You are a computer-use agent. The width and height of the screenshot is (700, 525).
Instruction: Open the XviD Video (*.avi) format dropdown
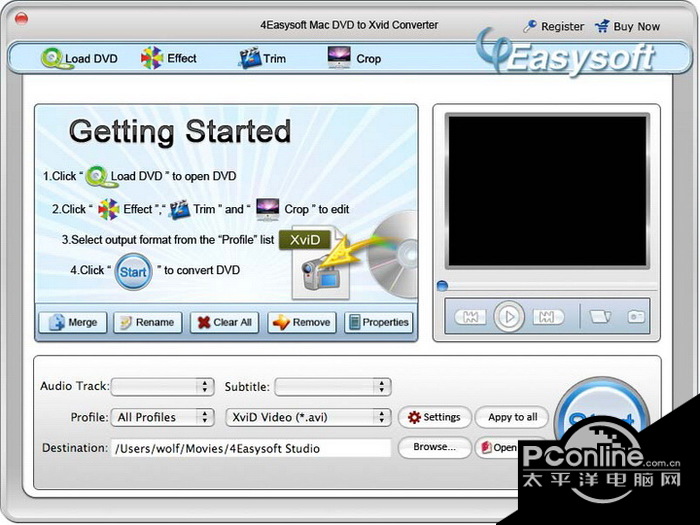308,417
